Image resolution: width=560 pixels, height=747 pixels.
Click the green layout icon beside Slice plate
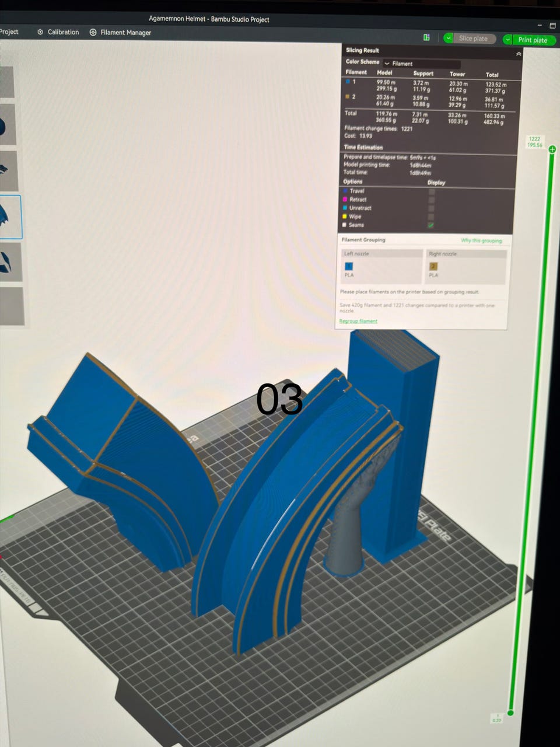tap(426, 37)
